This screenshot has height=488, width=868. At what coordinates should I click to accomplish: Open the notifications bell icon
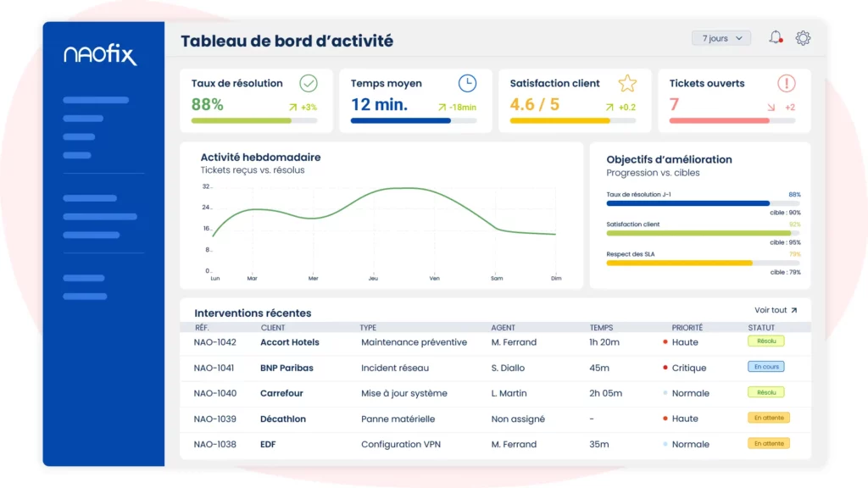(x=776, y=37)
